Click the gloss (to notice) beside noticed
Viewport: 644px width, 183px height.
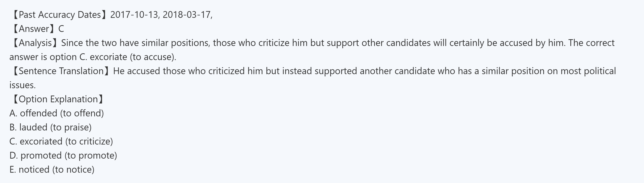(x=73, y=169)
